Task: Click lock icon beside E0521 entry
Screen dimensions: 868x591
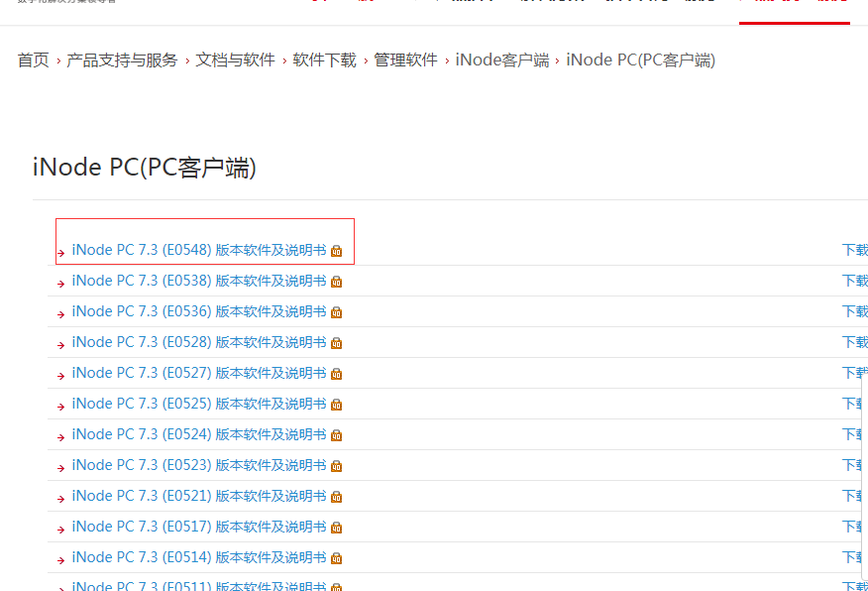Action: 336,497
